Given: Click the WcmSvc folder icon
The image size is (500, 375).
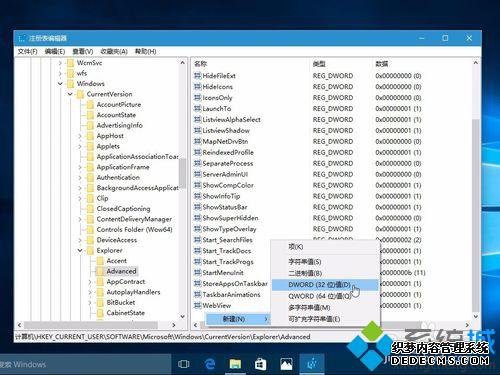Looking at the screenshot, I should (x=70, y=63).
